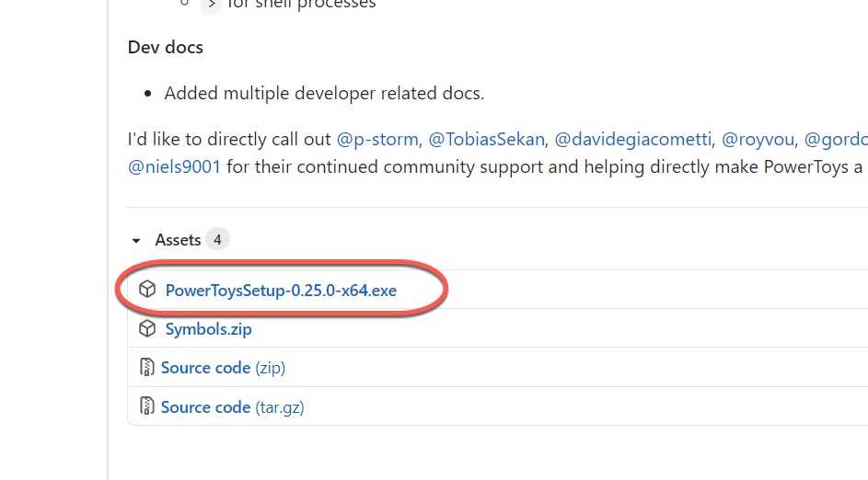Download the Symbols.zip asset
Screen dimensions: 868x480
(x=208, y=329)
